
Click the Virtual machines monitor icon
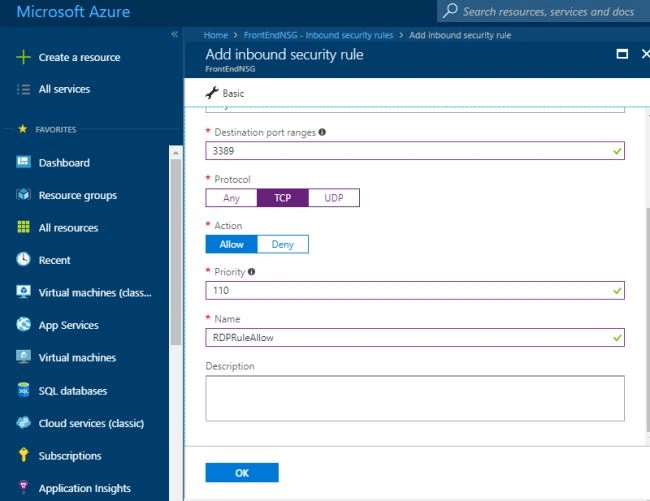coord(23,357)
